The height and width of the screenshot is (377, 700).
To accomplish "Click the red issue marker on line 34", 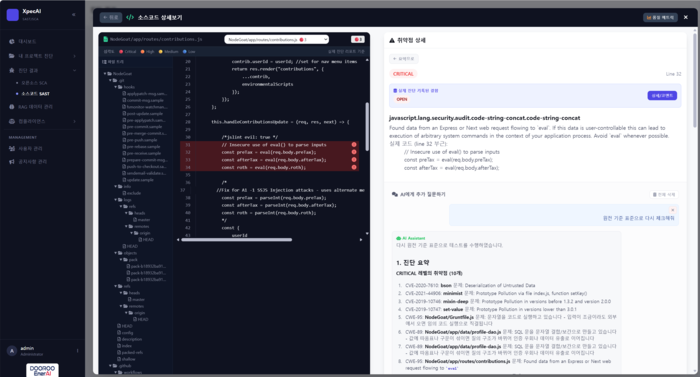I will [354, 168].
